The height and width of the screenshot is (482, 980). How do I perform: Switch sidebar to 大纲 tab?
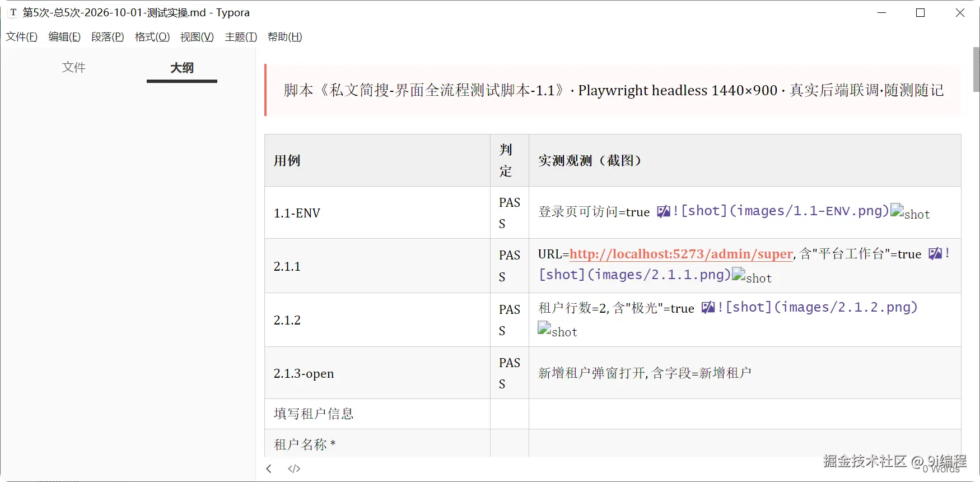pos(182,68)
